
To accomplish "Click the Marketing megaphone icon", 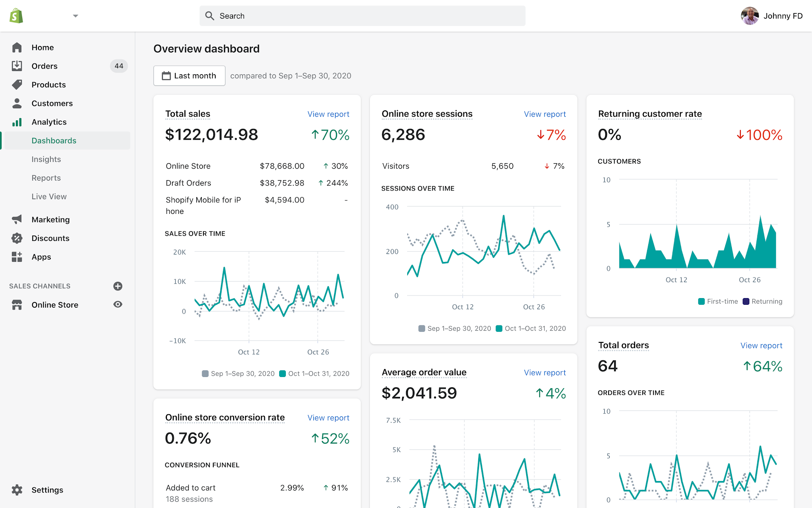I will [x=17, y=219].
